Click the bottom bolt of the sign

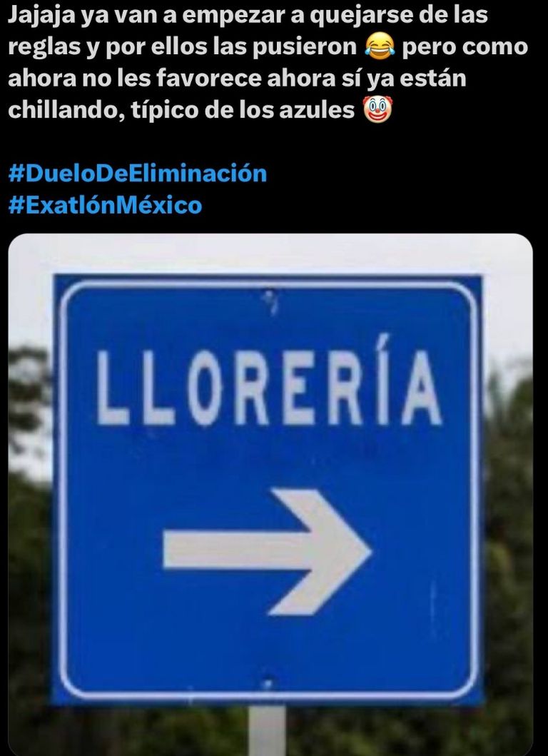pos(267,683)
